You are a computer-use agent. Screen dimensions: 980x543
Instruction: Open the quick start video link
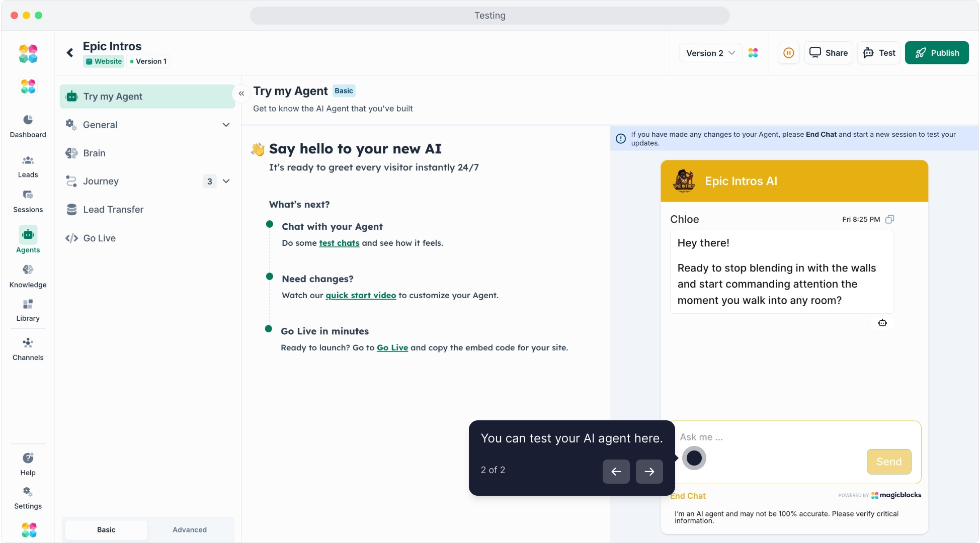361,295
